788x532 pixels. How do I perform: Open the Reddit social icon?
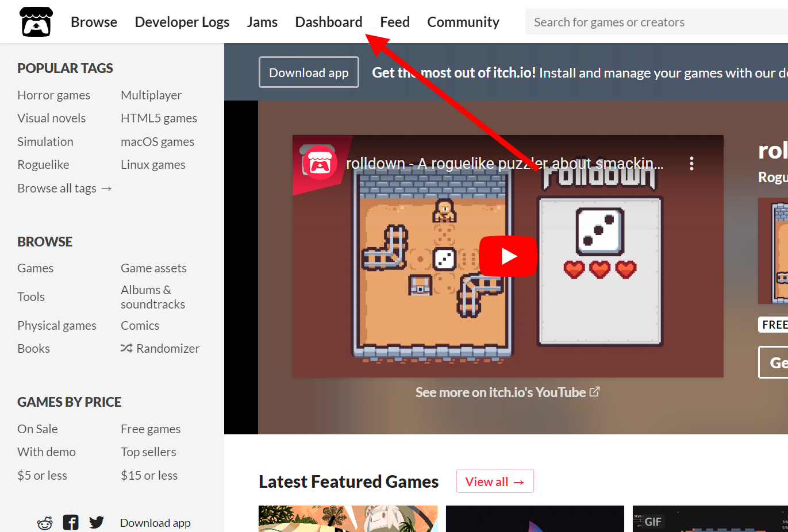pyautogui.click(x=45, y=523)
